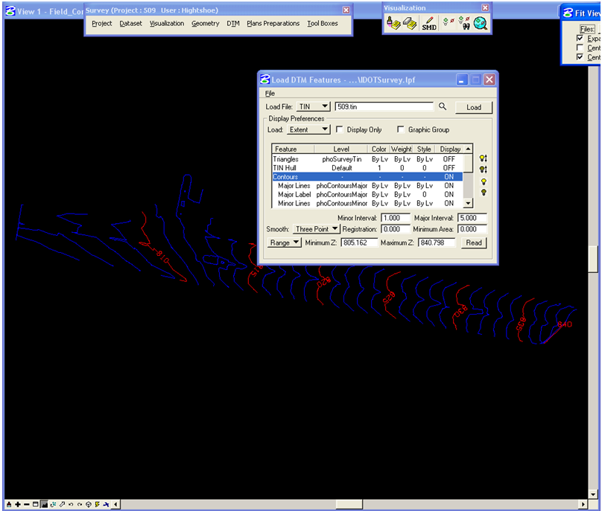
Task: Click the Load button
Action: click(x=474, y=107)
